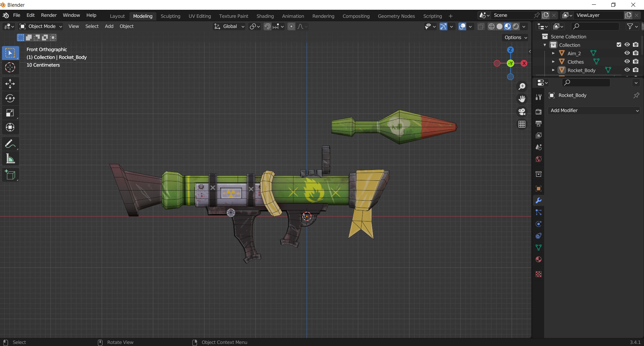This screenshot has width=644, height=346.
Task: Select the Annotate tool
Action: pos(10,144)
